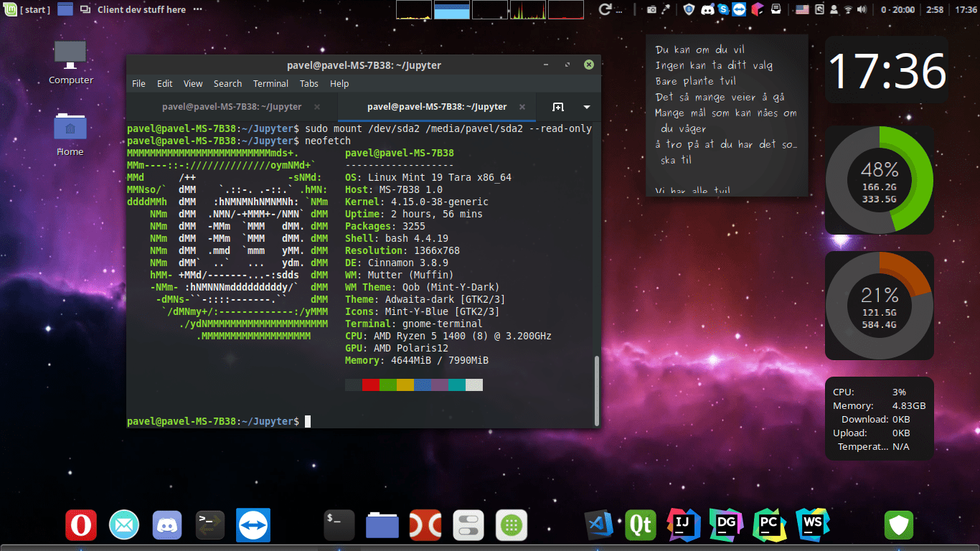The height and width of the screenshot is (551, 980).
Task: Switch to the first workspace thumbnail
Action: (x=414, y=9)
